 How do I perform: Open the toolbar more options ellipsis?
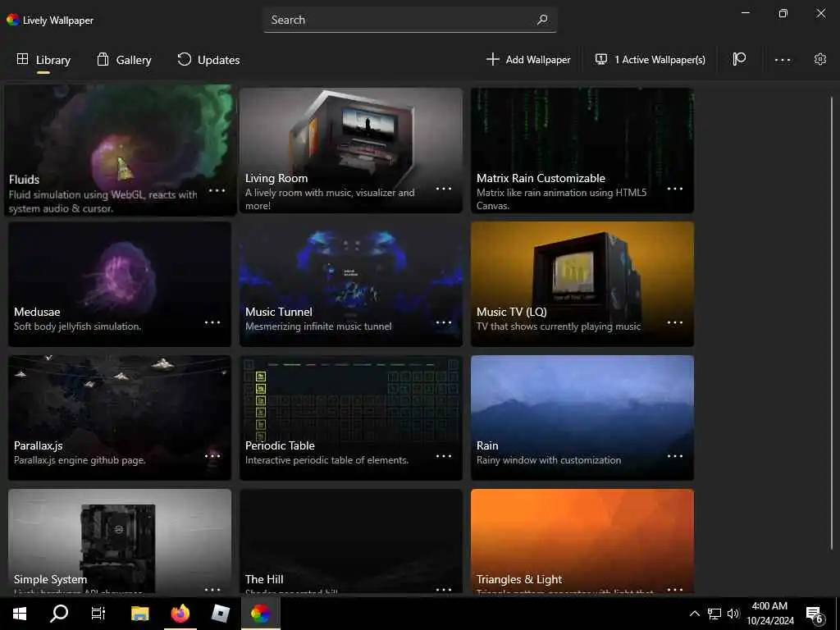782,59
